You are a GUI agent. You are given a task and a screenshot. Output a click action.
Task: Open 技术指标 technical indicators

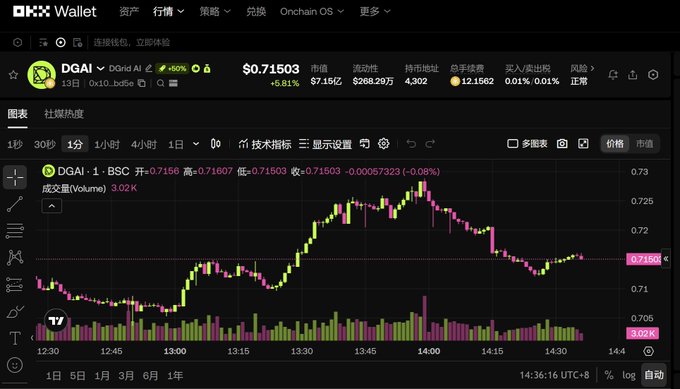265,144
